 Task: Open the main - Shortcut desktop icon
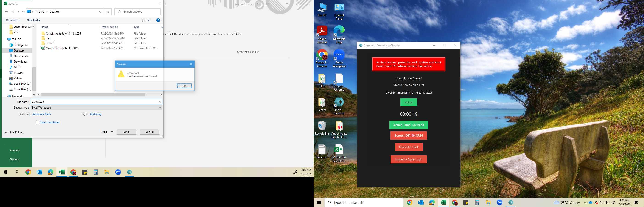pos(339,106)
